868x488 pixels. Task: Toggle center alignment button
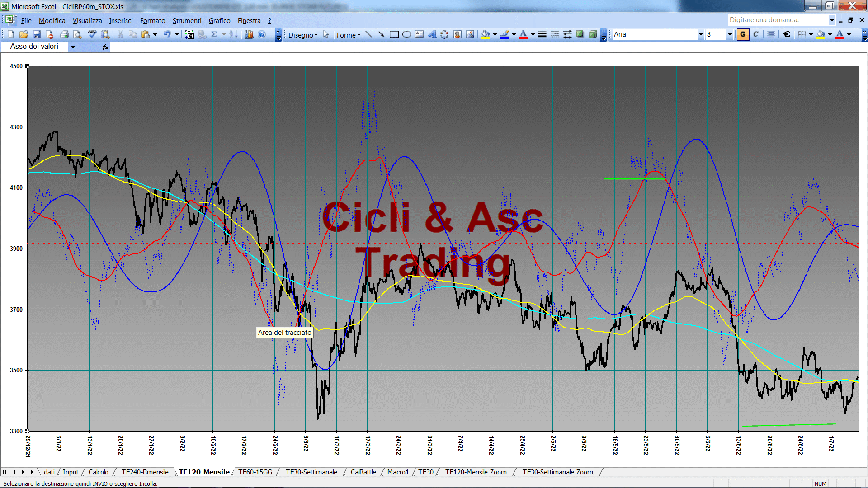[771, 34]
